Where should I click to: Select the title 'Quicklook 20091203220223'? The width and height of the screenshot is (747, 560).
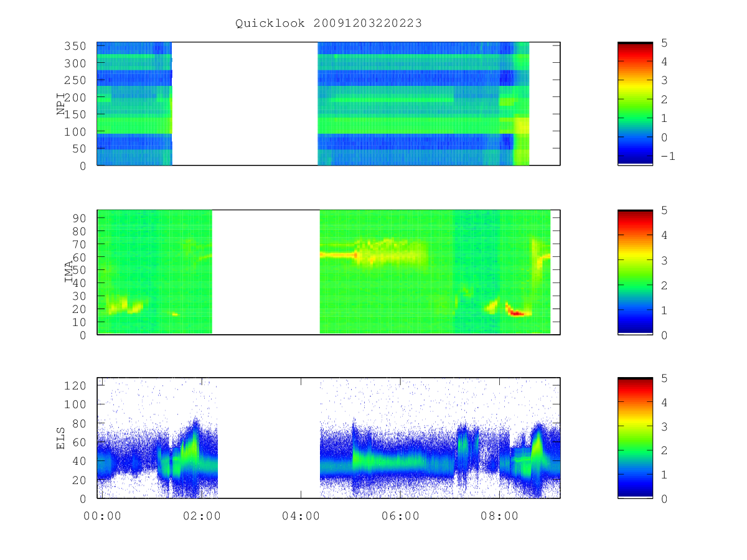328,24
